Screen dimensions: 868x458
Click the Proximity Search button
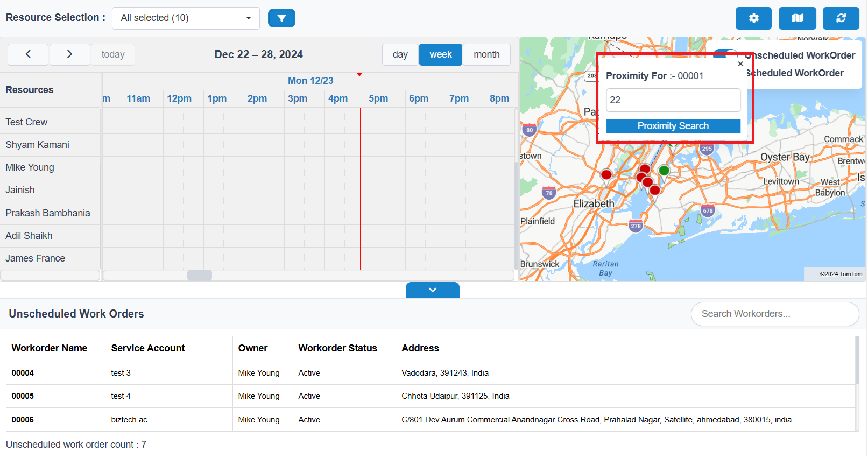(x=673, y=126)
